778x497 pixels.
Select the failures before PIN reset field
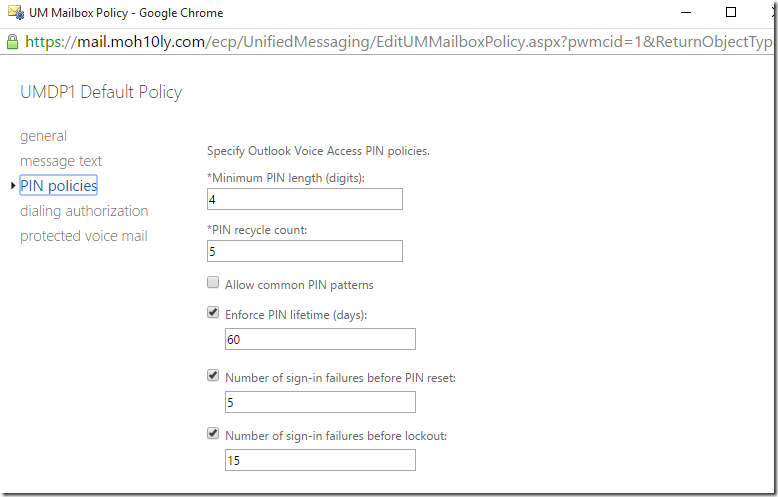click(x=320, y=402)
